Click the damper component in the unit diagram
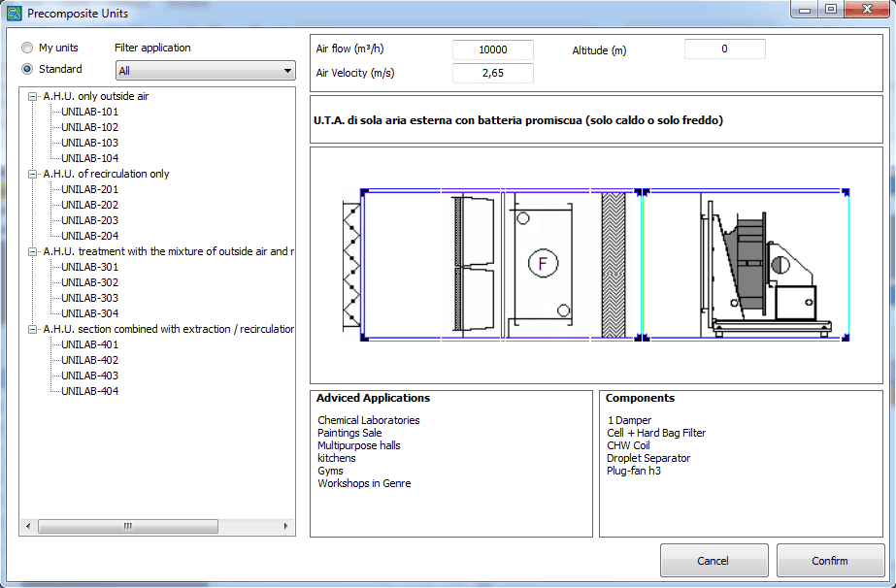 [x=351, y=264]
